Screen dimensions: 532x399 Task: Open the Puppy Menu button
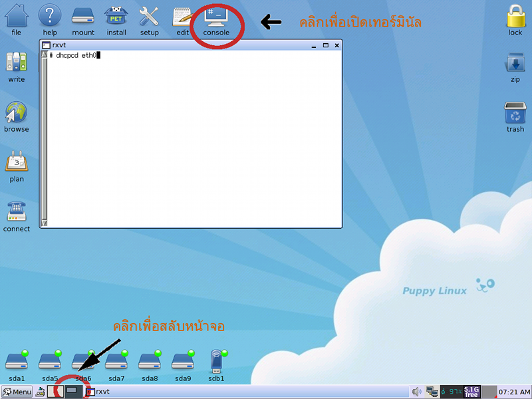17,392
